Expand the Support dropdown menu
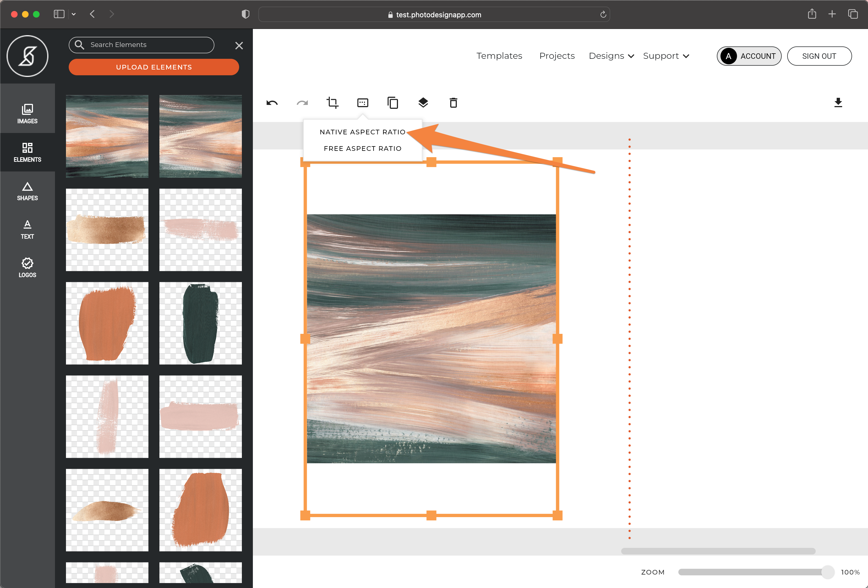The height and width of the screenshot is (588, 868). [x=666, y=56]
